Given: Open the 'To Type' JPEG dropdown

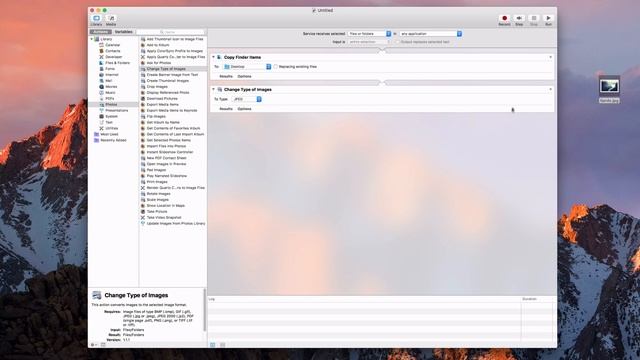Looking at the screenshot, I should [247, 99].
